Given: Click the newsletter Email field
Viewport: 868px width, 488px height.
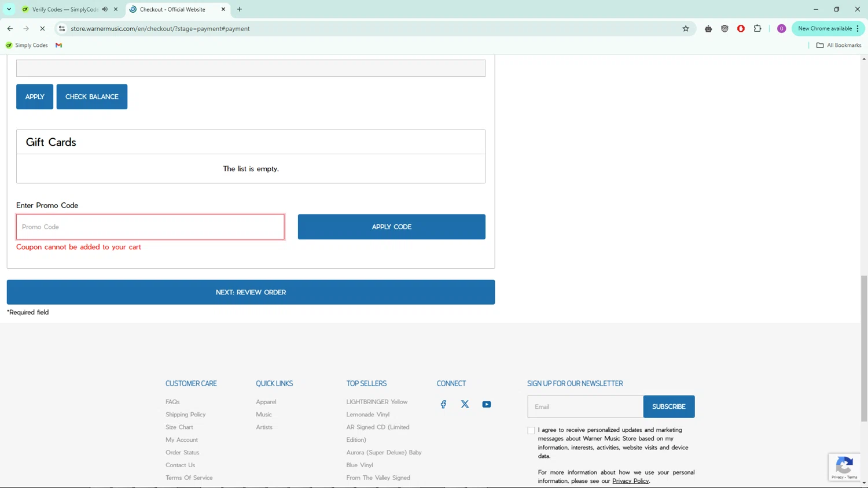Looking at the screenshot, I should pos(585,406).
